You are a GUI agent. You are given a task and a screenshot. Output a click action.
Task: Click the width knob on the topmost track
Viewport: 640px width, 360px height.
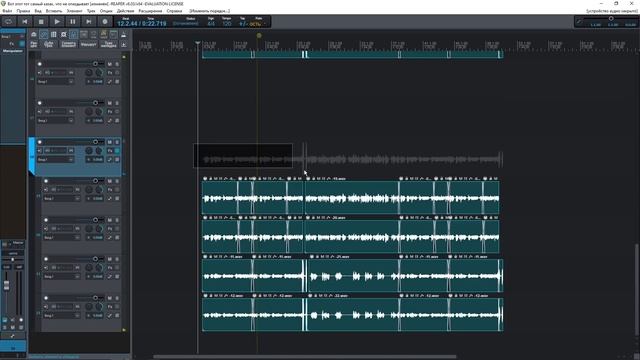pos(99,73)
